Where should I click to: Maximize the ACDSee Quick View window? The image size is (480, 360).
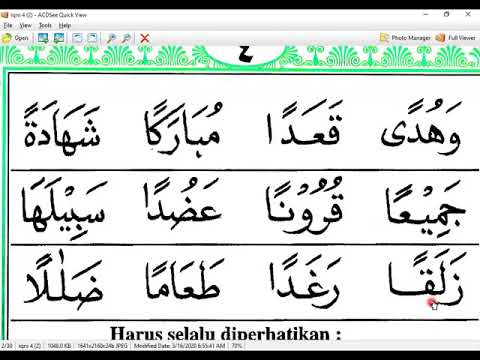(x=447, y=15)
